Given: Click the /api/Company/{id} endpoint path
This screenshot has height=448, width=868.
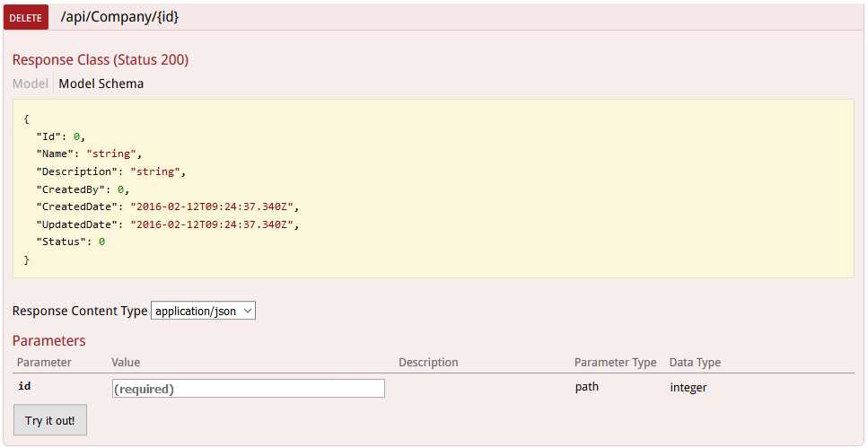Looking at the screenshot, I should [119, 17].
